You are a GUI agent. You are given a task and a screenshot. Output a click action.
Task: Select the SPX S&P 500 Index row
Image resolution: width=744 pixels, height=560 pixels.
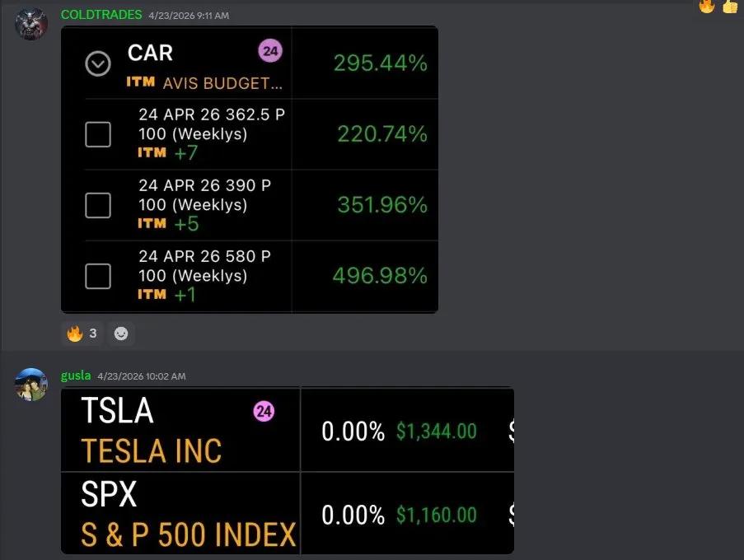point(189,513)
